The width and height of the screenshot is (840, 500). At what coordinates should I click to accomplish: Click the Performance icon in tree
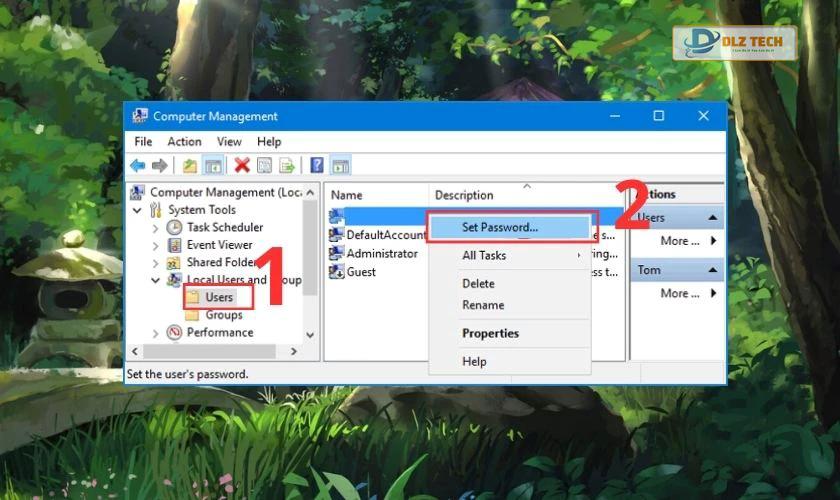(174, 332)
